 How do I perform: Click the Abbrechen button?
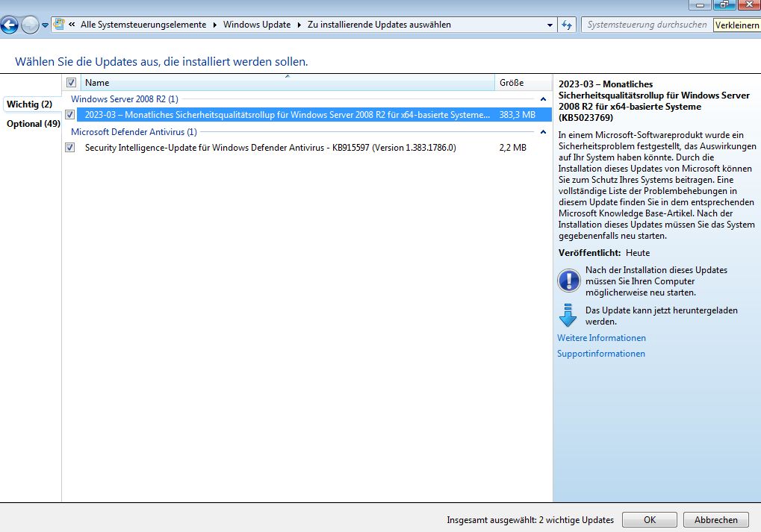[x=716, y=520]
